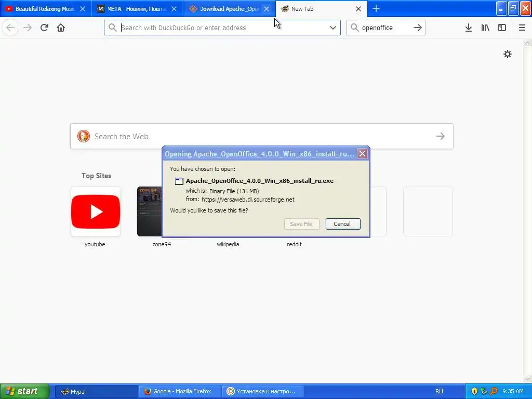Reload the current page
The image size is (532, 399).
click(x=44, y=28)
